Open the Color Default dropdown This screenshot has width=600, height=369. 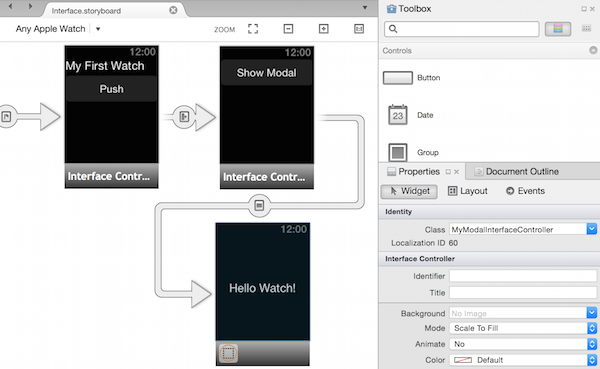coord(523,360)
